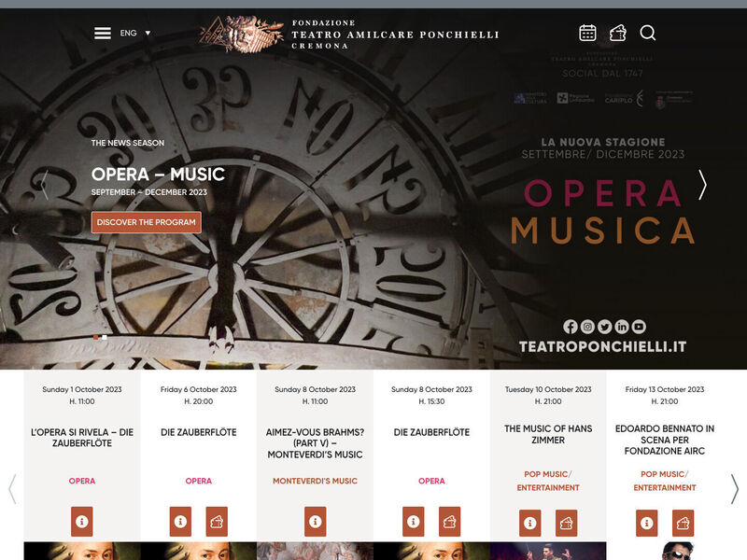Open Sunday 8 October 15:30 Die Zauberflöte title

[x=431, y=432]
